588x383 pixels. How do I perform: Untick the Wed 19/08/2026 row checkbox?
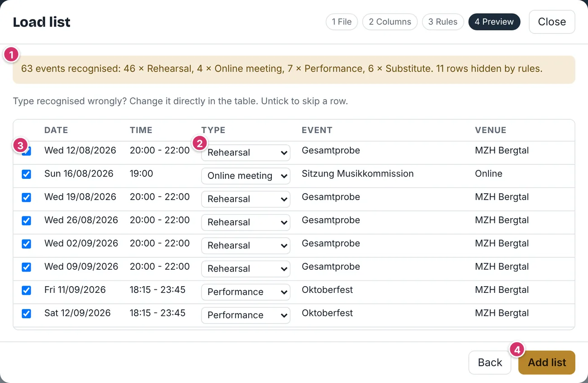point(27,197)
